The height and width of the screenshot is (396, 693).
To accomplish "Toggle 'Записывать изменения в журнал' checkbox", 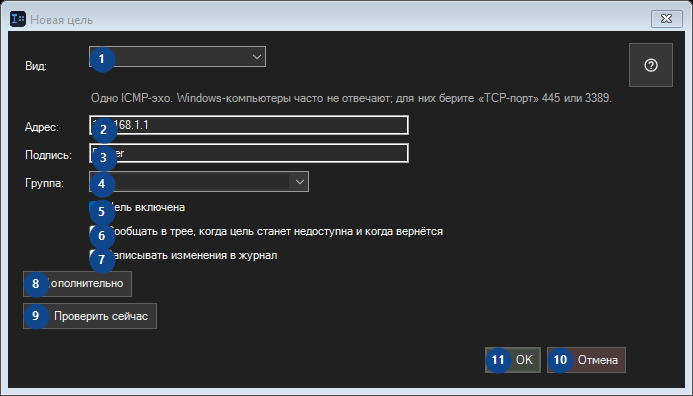I will [x=183, y=255].
